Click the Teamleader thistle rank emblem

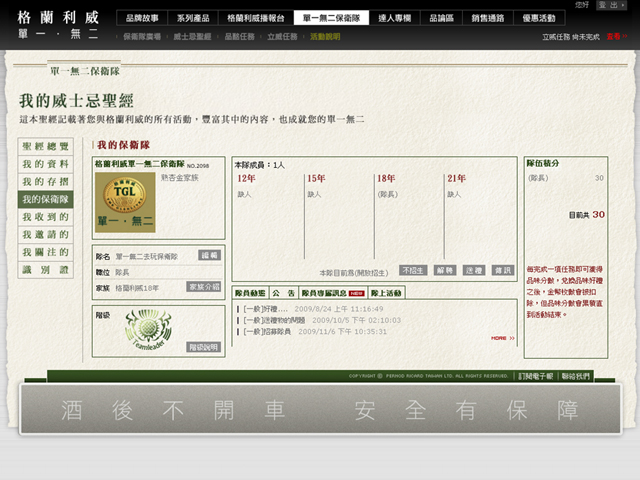pos(148,329)
